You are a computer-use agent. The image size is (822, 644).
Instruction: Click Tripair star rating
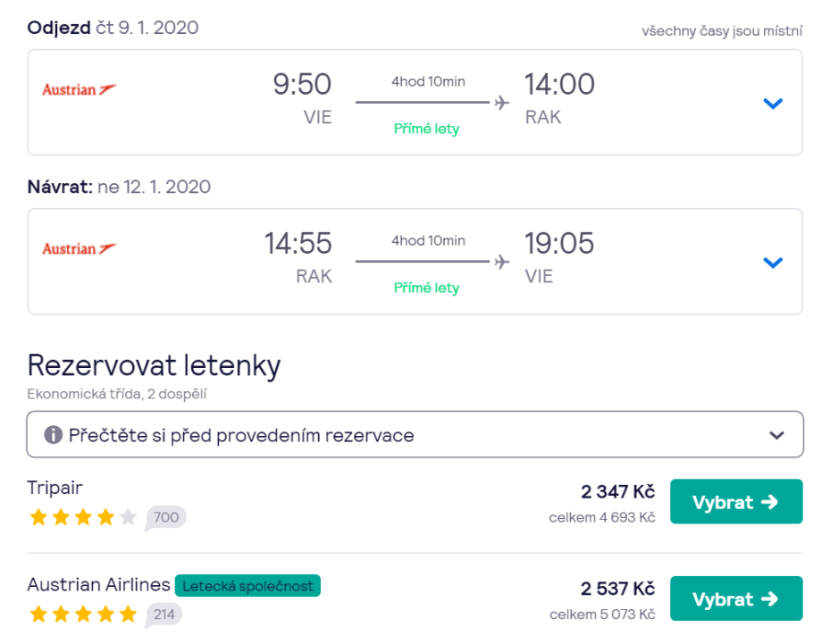click(x=82, y=517)
